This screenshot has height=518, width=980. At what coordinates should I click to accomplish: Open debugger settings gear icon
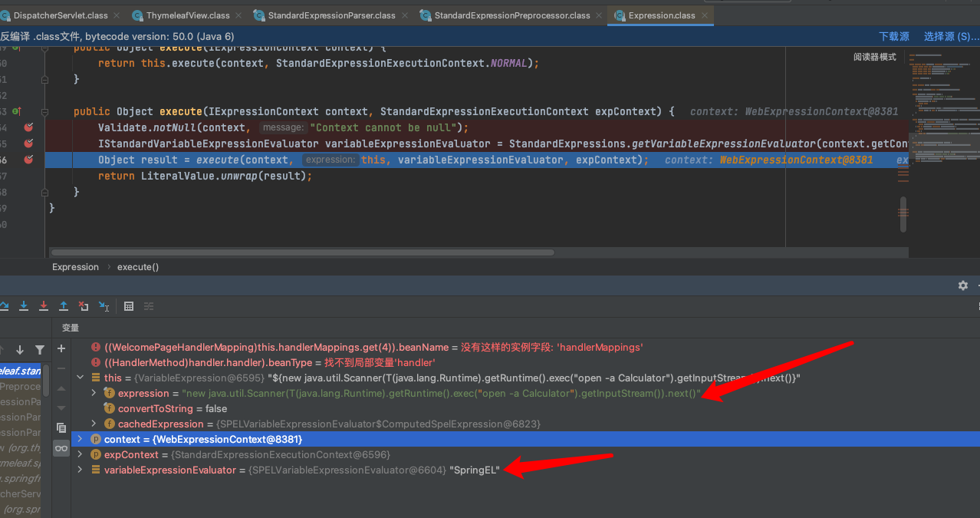point(962,285)
